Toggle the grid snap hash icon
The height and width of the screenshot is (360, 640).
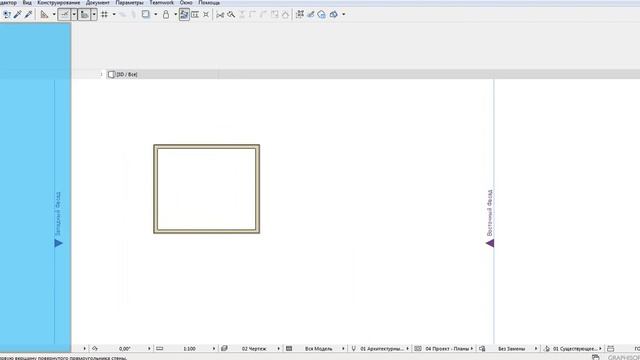pos(104,15)
